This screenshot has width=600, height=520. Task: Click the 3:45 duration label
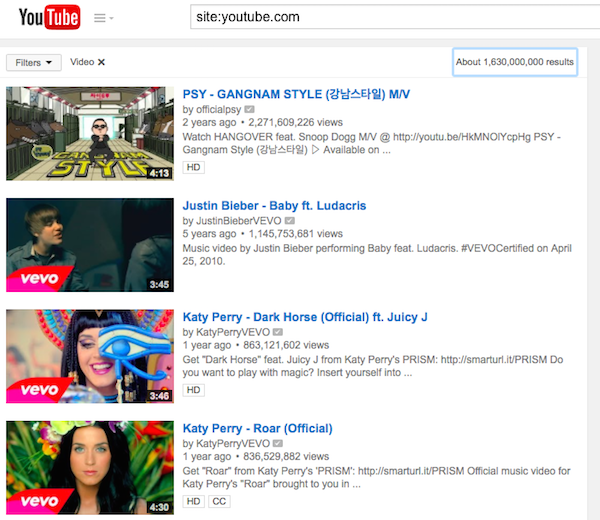pyautogui.click(x=159, y=285)
